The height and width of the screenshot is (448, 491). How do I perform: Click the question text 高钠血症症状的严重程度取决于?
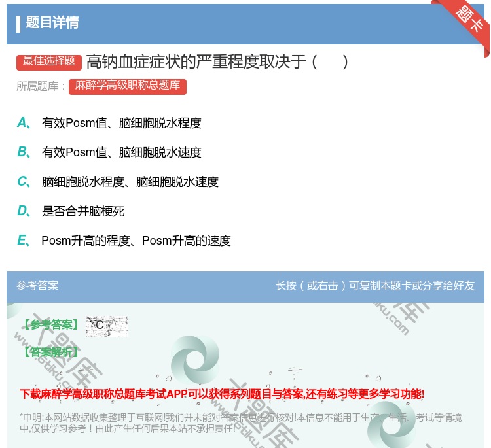(x=196, y=61)
